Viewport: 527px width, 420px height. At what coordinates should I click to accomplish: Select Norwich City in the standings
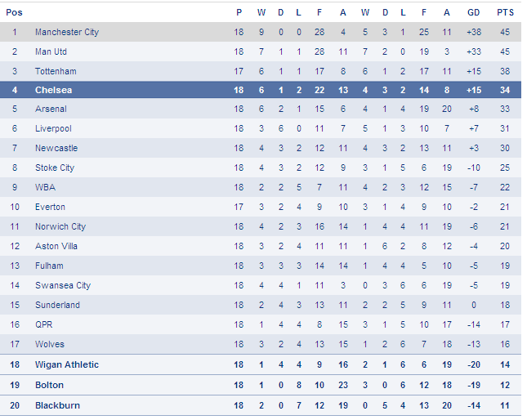tap(60, 227)
